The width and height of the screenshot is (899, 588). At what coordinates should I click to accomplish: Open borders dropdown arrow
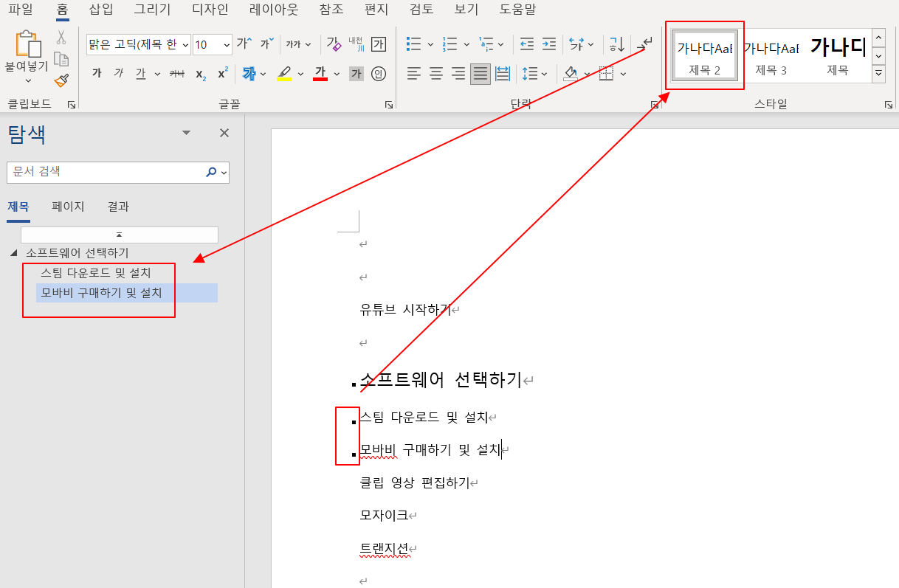click(x=623, y=74)
